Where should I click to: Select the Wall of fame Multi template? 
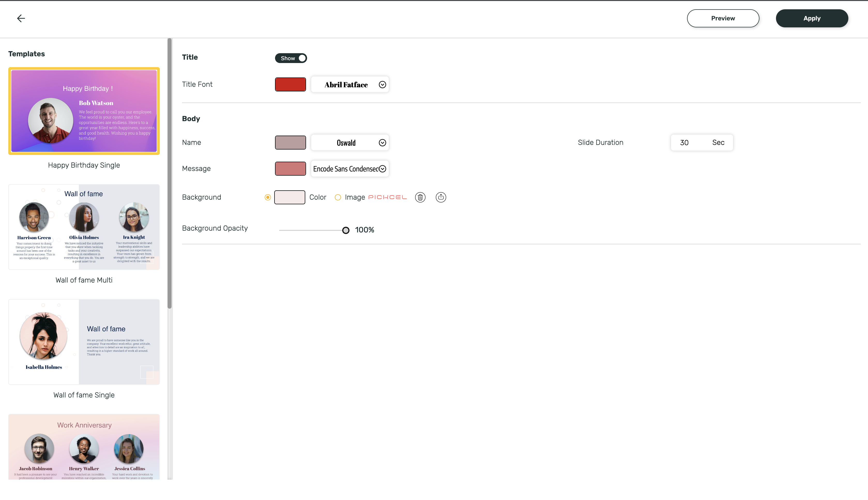tap(83, 227)
